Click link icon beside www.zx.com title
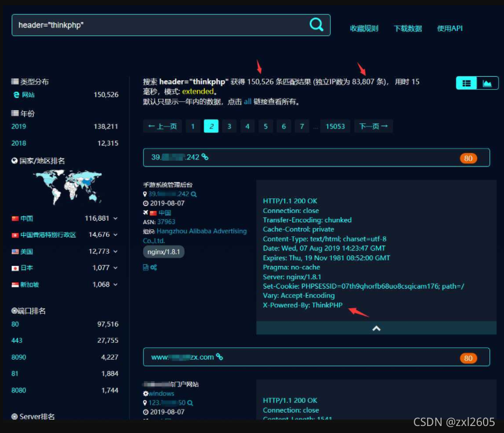Image resolution: width=504 pixels, height=433 pixels. click(219, 357)
